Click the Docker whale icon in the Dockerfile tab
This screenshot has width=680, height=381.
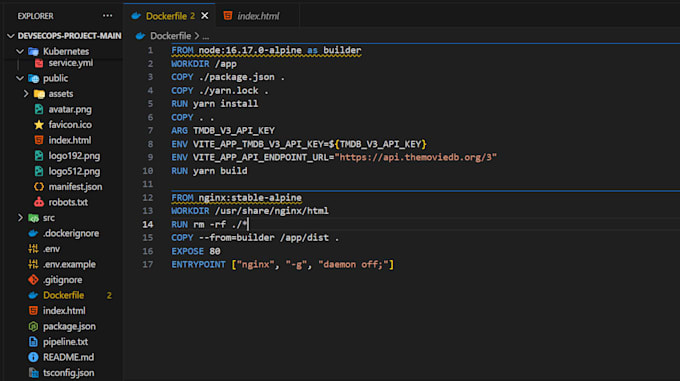(136, 16)
